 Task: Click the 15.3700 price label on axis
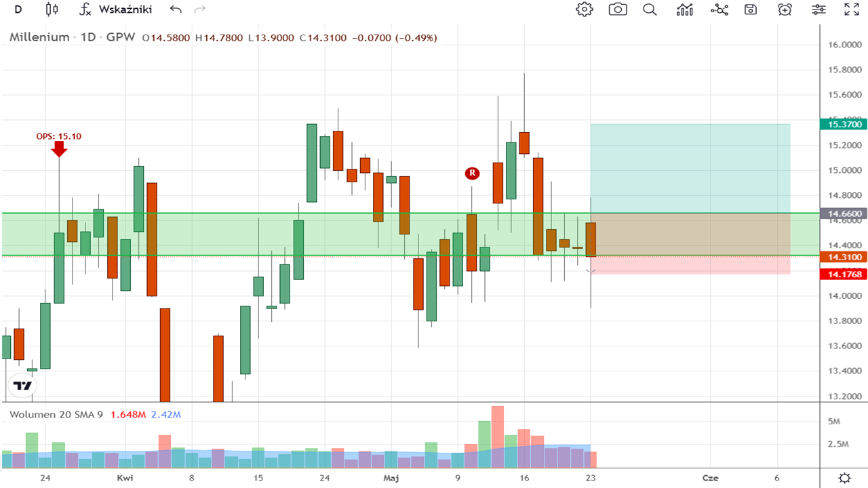click(x=844, y=124)
